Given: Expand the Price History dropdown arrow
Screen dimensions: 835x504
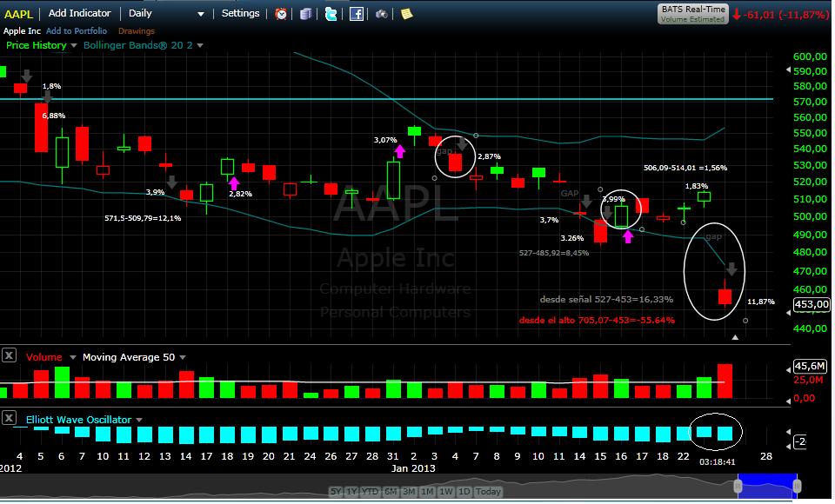Looking at the screenshot, I should point(74,45).
